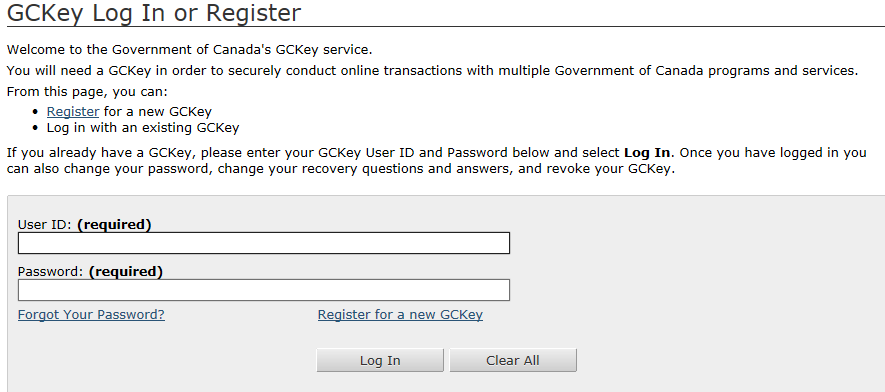Click the bold Log In word in paragraph

[647, 153]
